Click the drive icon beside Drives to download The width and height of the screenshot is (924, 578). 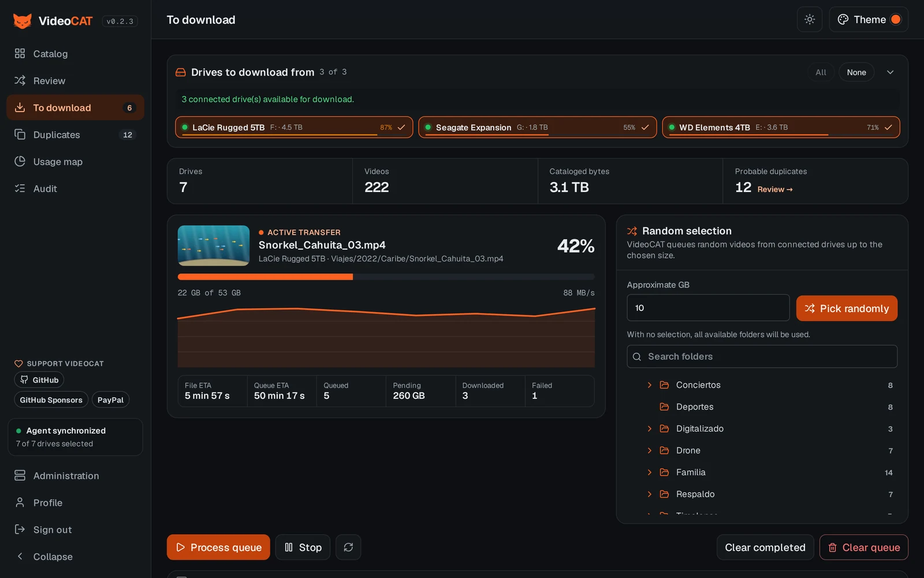181,72
